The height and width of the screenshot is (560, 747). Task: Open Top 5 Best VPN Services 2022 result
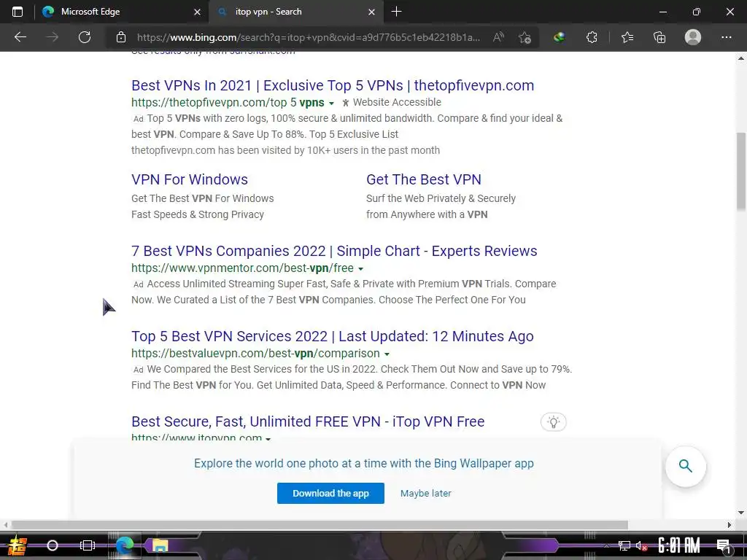click(333, 336)
